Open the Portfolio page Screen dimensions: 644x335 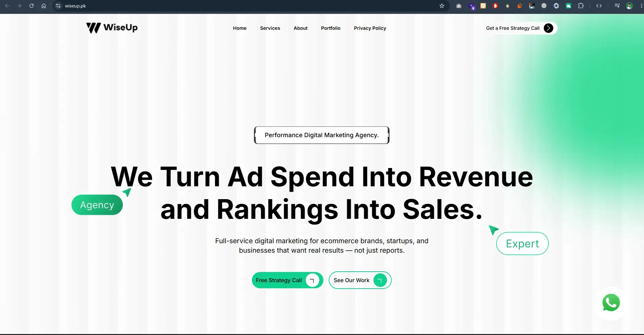tap(331, 28)
